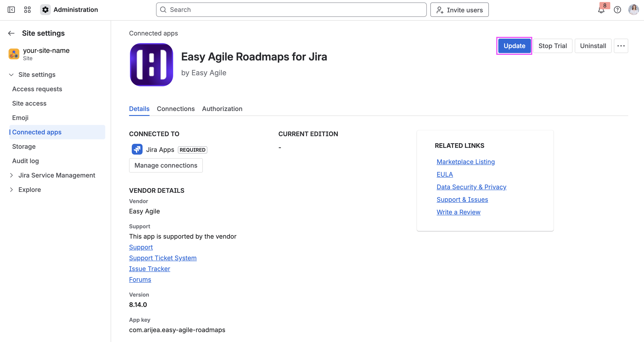This screenshot has width=644, height=342.
Task: Open help using the question mark icon
Action: pos(617,10)
